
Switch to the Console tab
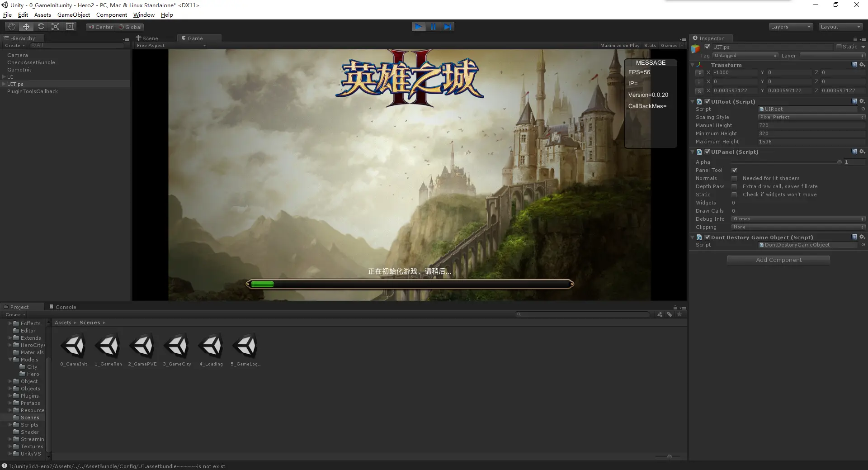(63, 307)
